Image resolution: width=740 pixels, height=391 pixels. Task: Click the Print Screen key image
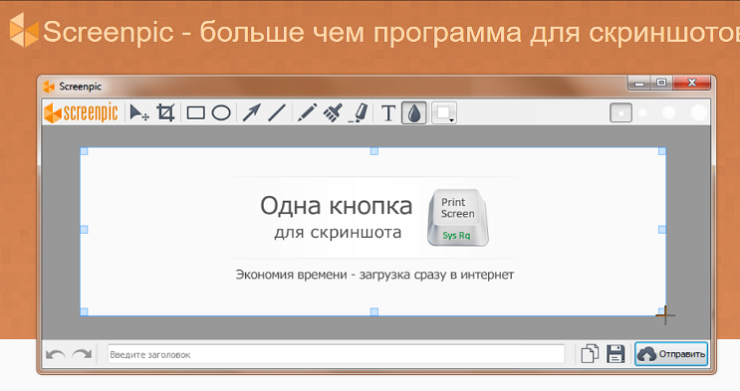(x=457, y=218)
